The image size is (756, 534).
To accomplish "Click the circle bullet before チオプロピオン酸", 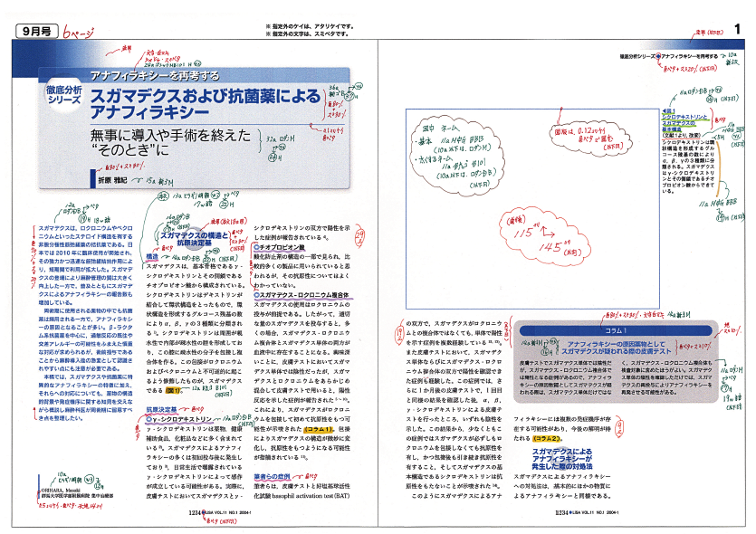I will (256, 247).
